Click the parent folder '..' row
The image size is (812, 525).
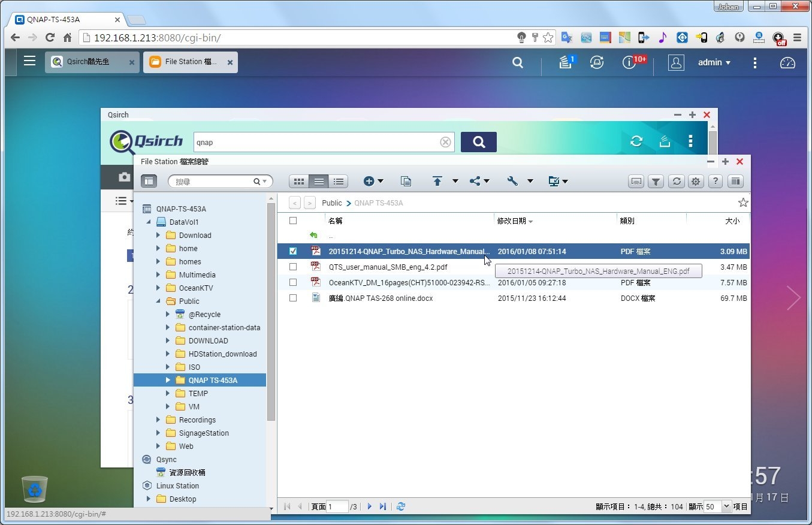click(x=513, y=236)
